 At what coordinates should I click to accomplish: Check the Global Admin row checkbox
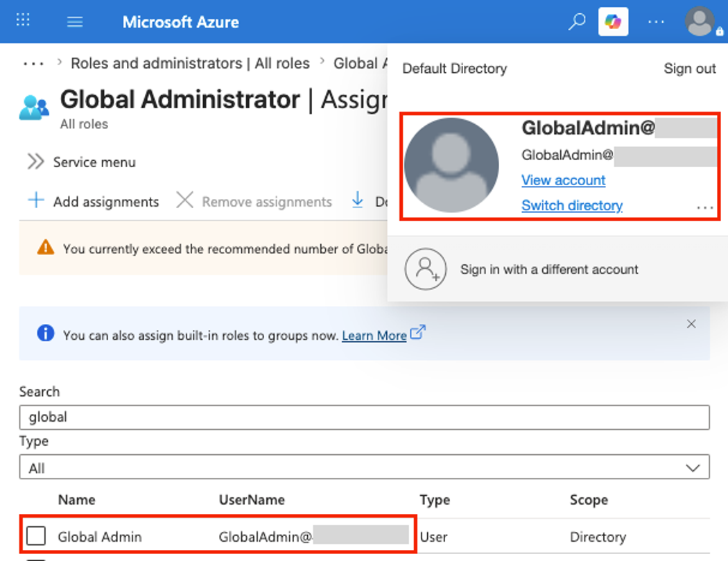click(36, 535)
